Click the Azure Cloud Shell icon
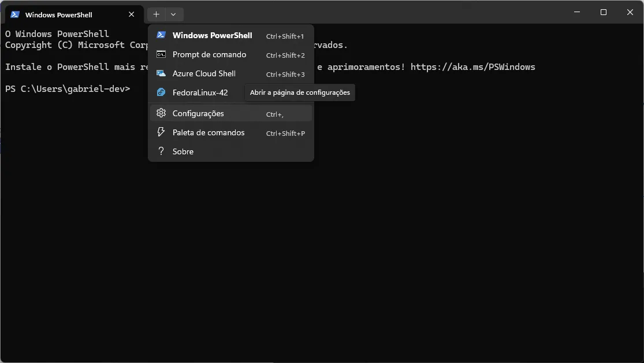 [161, 73]
